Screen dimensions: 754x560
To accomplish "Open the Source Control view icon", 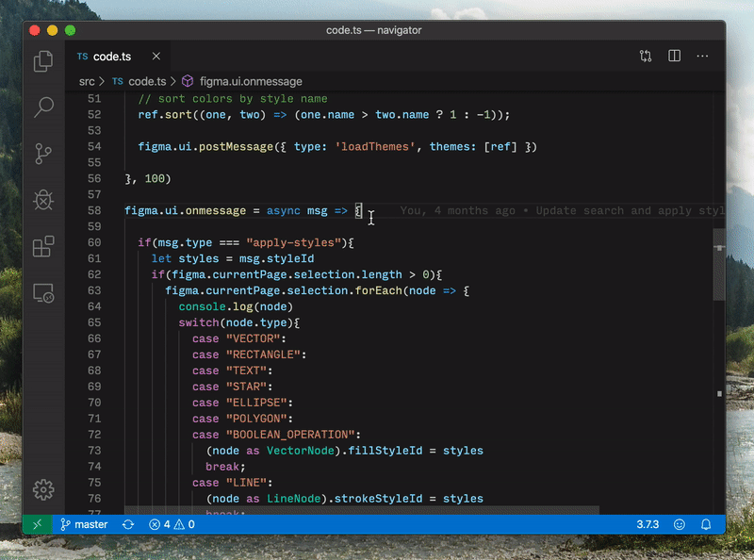I will click(x=43, y=154).
